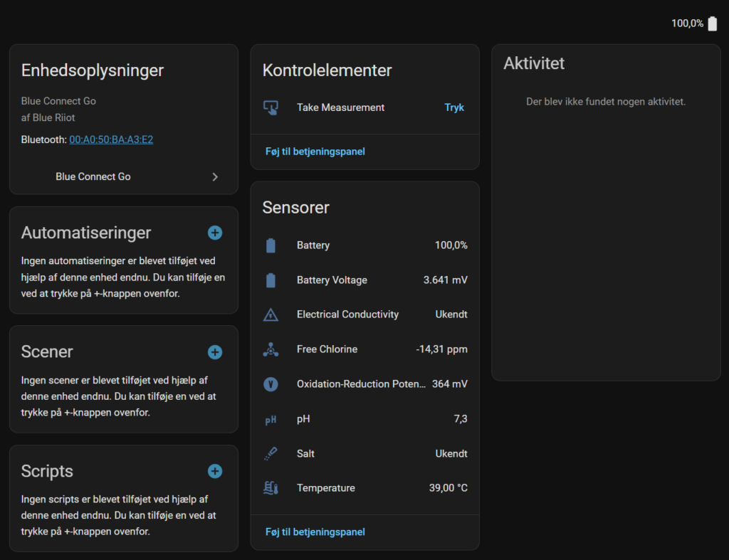Click the pH sensor icon
Image resolution: width=729 pixels, height=560 pixels.
point(271,420)
